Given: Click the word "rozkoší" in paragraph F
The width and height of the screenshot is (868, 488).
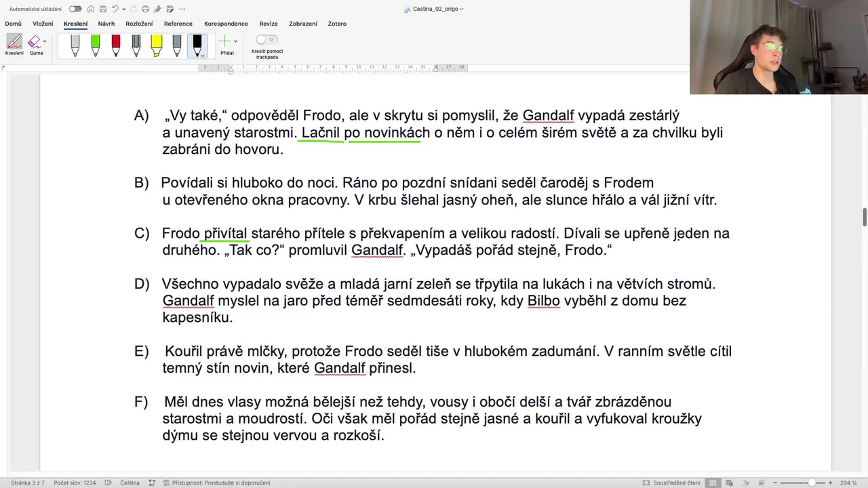Looking at the screenshot, I should (x=357, y=435).
